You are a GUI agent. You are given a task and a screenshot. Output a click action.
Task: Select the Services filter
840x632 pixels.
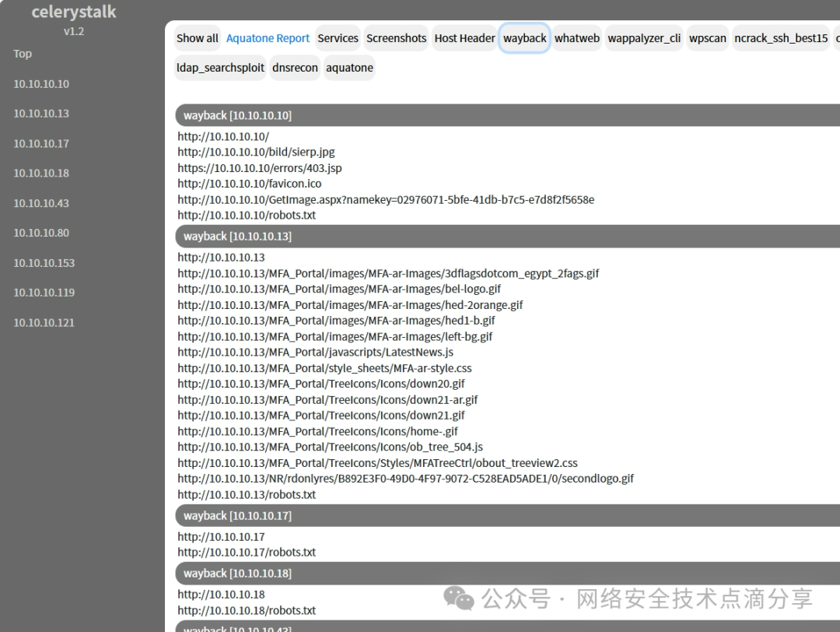[338, 38]
